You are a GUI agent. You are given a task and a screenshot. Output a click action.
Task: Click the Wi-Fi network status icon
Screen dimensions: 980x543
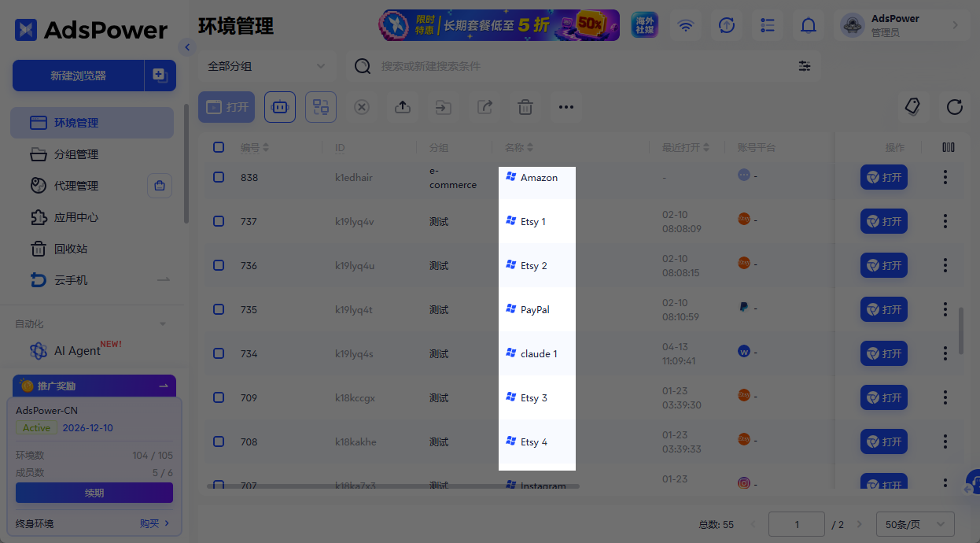click(x=686, y=25)
